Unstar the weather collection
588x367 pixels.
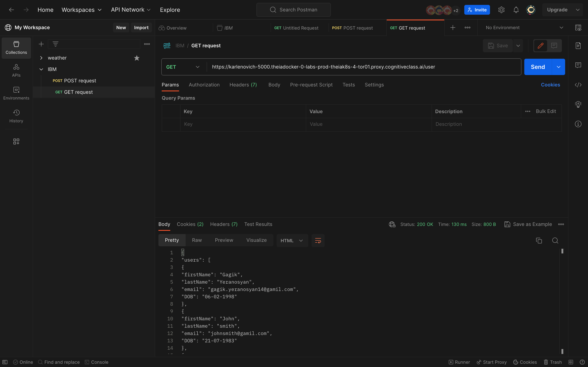pos(137,58)
